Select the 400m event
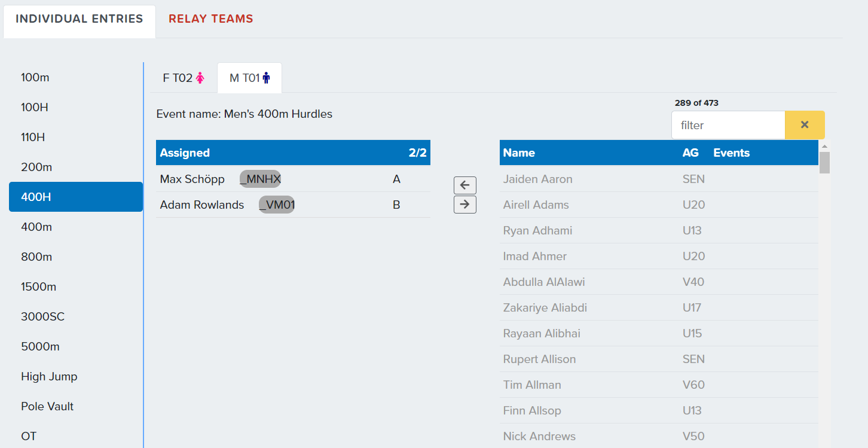 [x=37, y=227]
